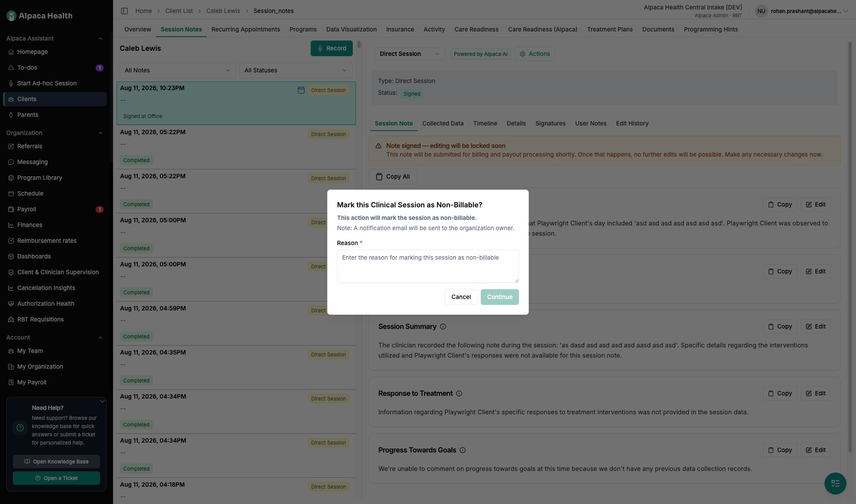The height and width of the screenshot is (504, 856).
Task: Switch to Data Visualization tab
Action: [351, 30]
